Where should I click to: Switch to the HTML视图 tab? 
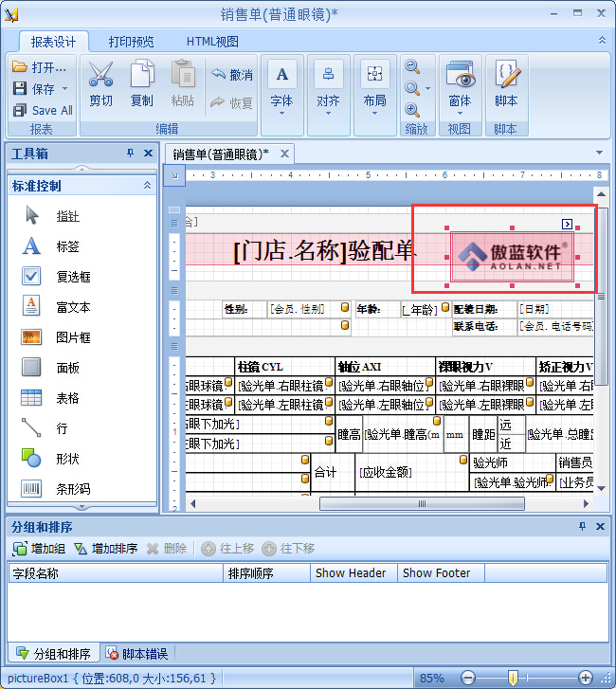click(212, 42)
